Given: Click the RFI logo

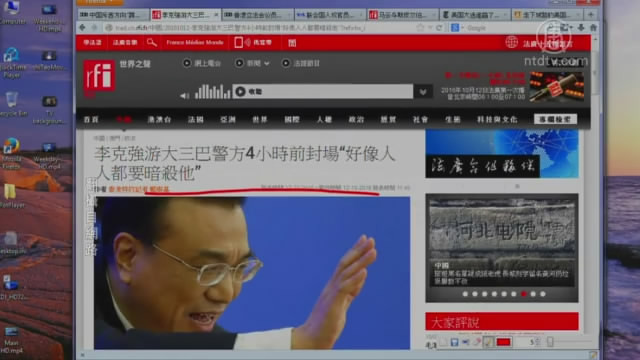Looking at the screenshot, I should point(99,76).
